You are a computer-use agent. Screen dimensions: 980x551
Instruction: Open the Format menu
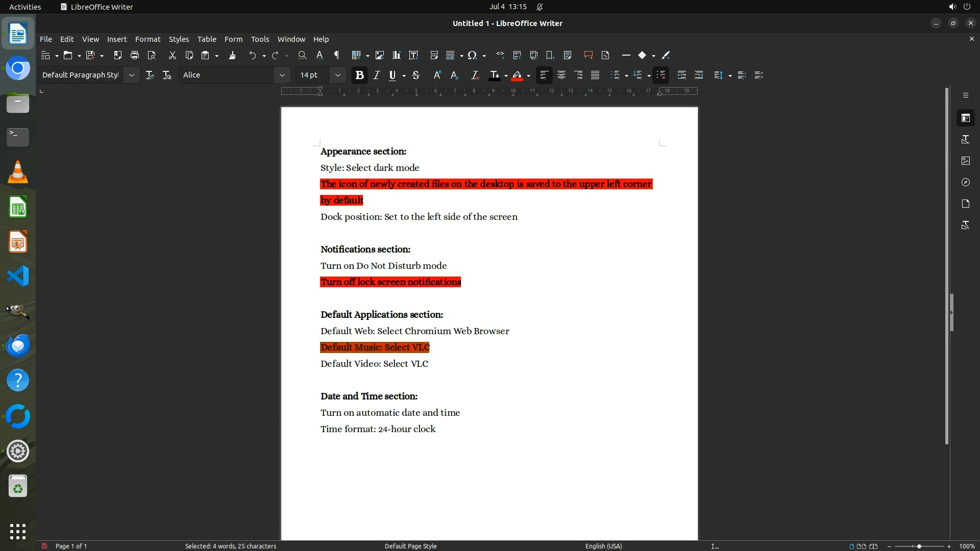(148, 39)
